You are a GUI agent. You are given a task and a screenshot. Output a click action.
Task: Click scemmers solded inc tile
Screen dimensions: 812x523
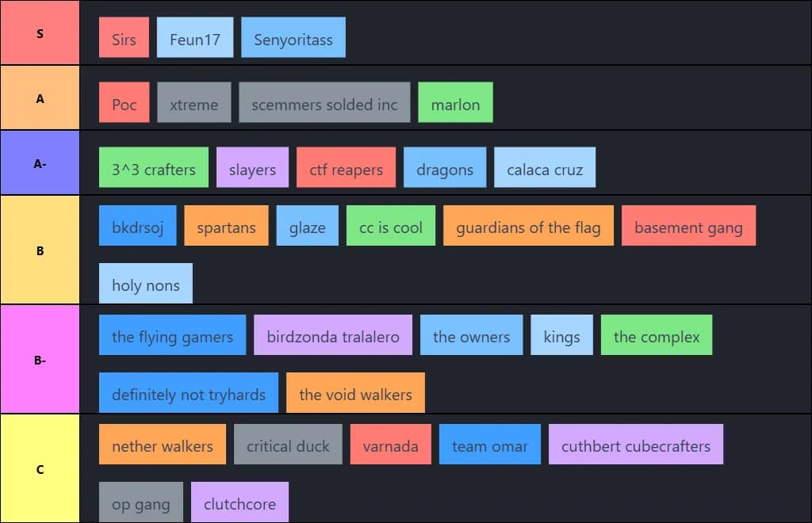(324, 103)
